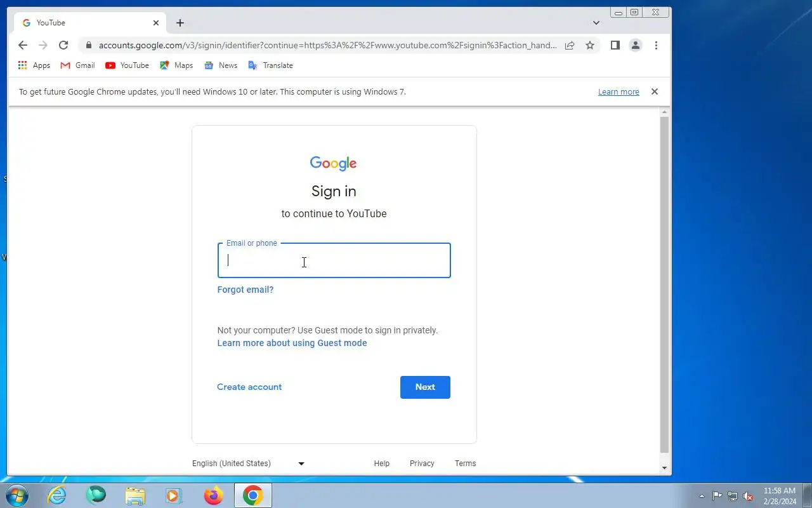The width and height of the screenshot is (812, 508).
Task: Click the network tray icon
Action: pyautogui.click(x=733, y=496)
